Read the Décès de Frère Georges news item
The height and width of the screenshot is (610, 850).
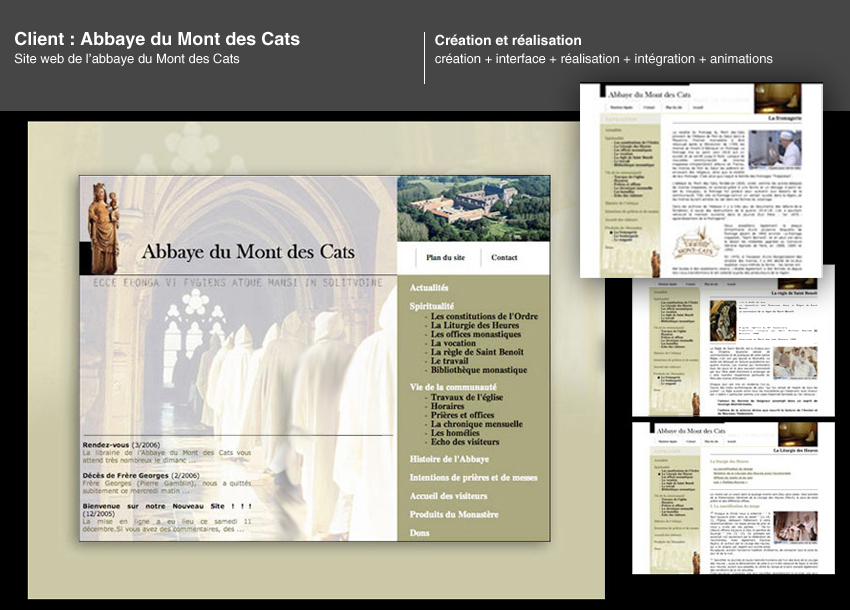tap(167, 483)
